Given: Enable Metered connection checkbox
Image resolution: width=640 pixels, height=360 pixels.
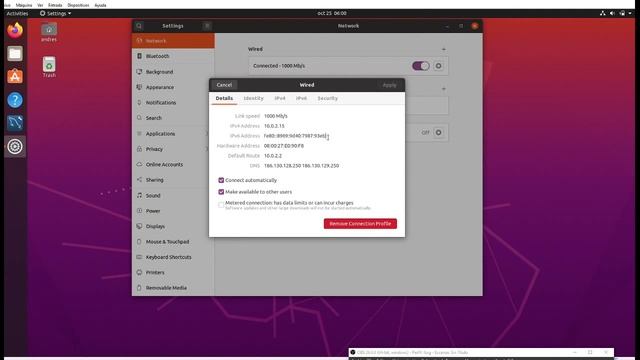Looking at the screenshot, I should point(221,205).
